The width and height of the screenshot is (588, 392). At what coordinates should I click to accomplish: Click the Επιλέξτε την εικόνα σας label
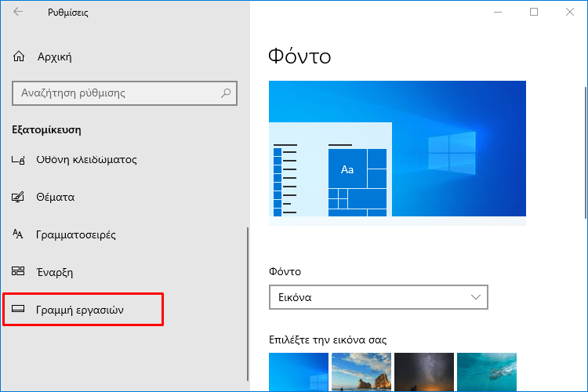tap(328, 339)
